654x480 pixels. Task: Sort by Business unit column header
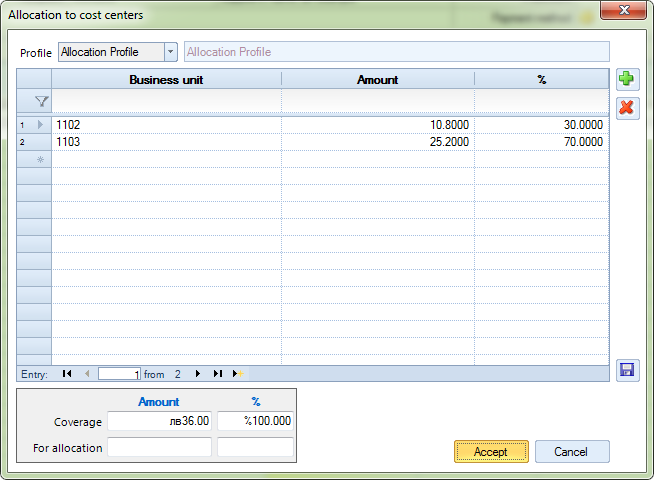166,80
